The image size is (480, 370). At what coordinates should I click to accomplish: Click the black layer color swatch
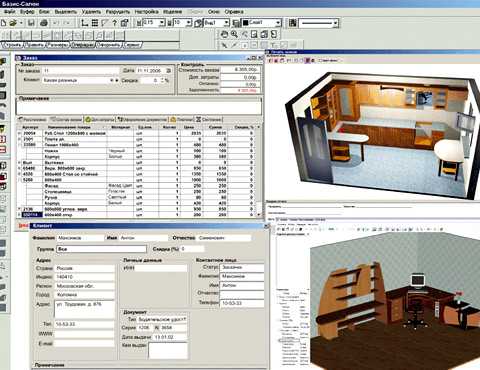point(246,23)
